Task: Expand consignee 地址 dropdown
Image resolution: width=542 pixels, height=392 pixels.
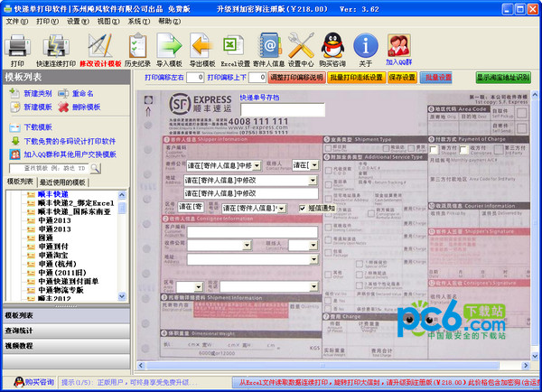Action: [x=313, y=259]
